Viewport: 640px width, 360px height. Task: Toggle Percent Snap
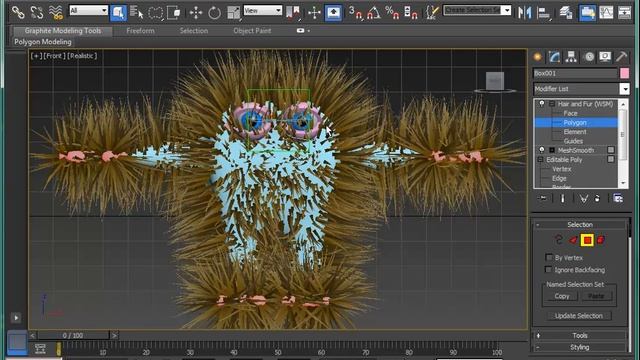click(x=392, y=13)
